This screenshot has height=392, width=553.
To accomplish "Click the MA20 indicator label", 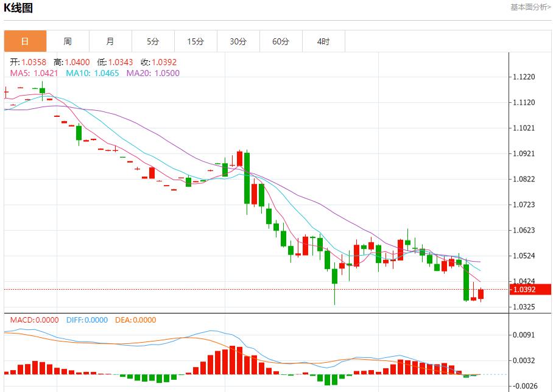I will pyautogui.click(x=153, y=73).
